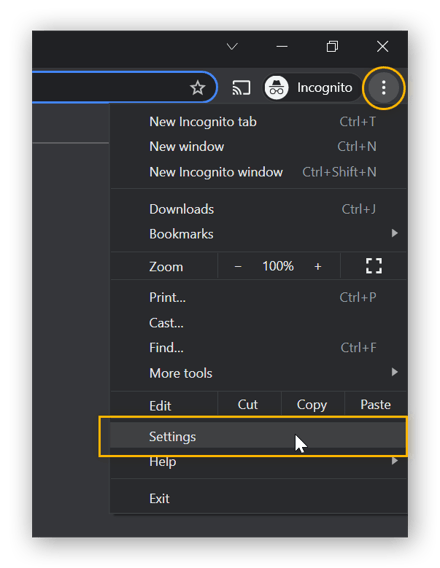The image size is (440, 568).
Task: Decrease zoom with minus button
Action: click(238, 267)
